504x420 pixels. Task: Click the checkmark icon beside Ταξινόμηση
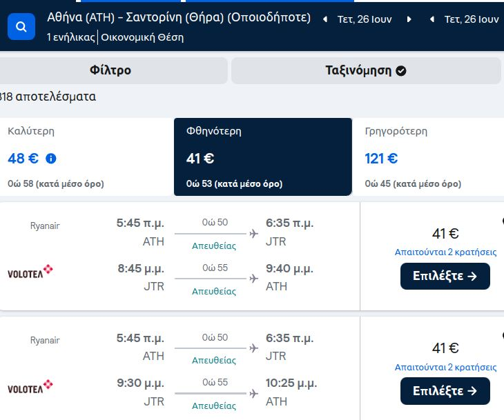coord(401,70)
